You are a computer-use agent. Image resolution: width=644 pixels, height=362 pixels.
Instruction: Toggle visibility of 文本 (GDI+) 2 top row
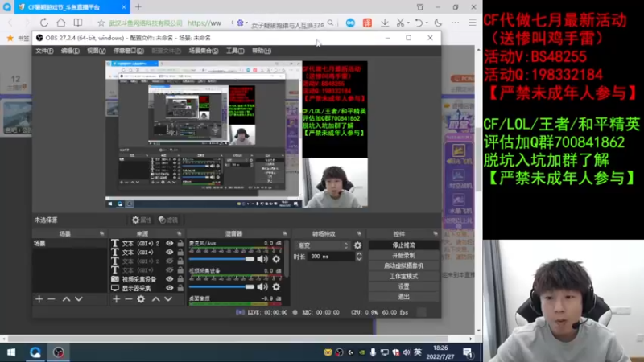[x=169, y=244]
